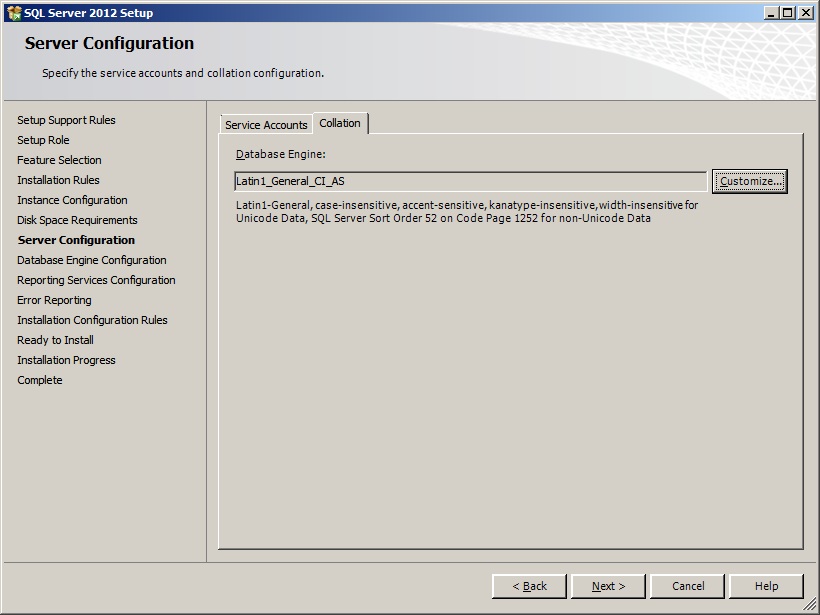Click Installation Configuration Rules step
Viewport: 820px width, 615px height.
click(92, 320)
